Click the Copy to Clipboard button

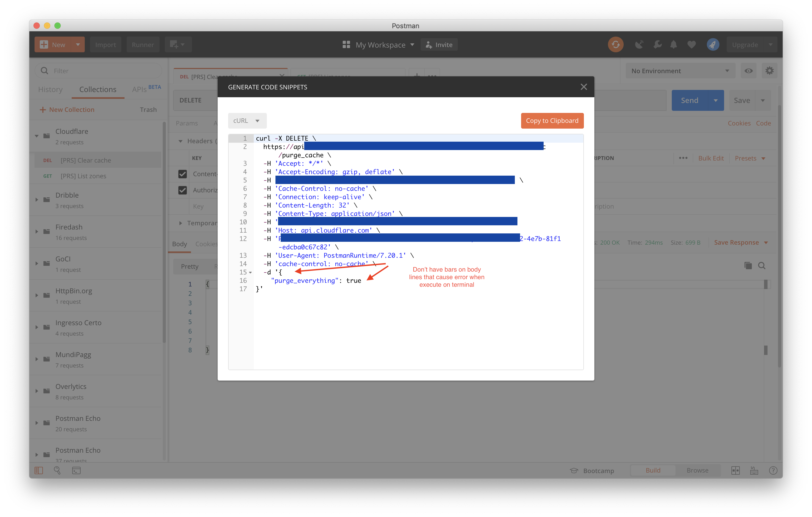pos(552,120)
